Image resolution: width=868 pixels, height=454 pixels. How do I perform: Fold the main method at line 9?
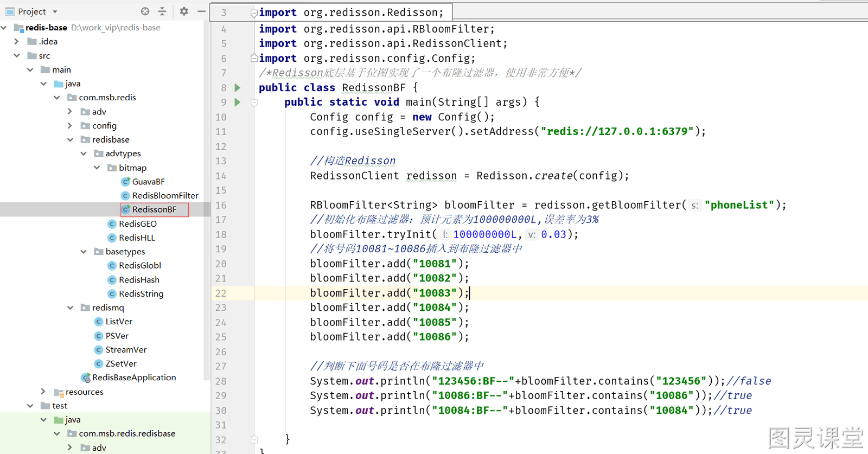254,103
